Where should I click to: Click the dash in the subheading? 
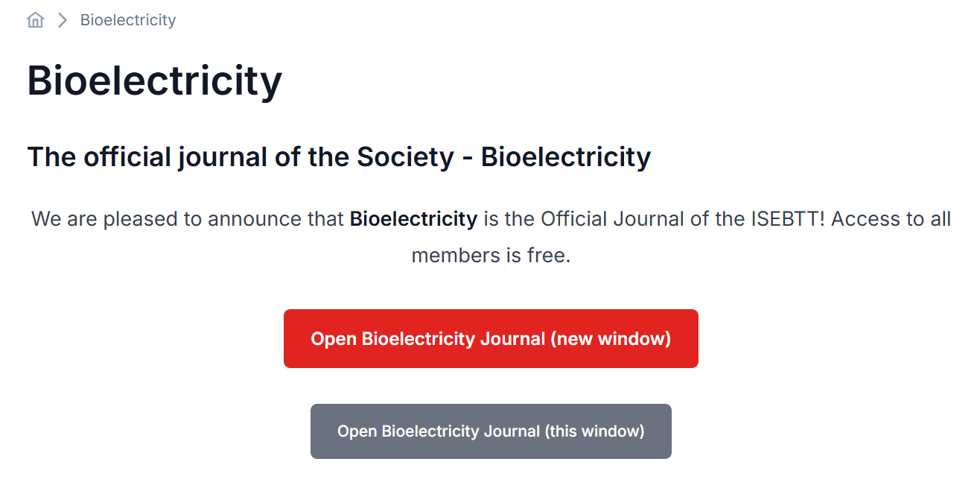coord(468,159)
